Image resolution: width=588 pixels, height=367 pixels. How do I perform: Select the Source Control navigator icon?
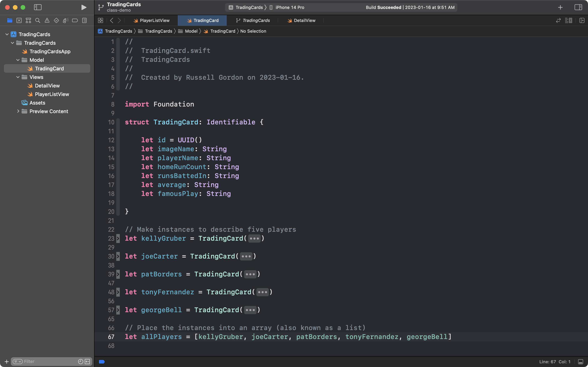click(19, 20)
